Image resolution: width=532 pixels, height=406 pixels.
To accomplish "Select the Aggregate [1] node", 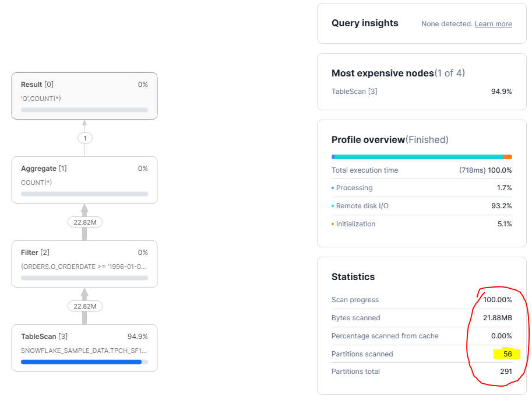I will (x=84, y=180).
